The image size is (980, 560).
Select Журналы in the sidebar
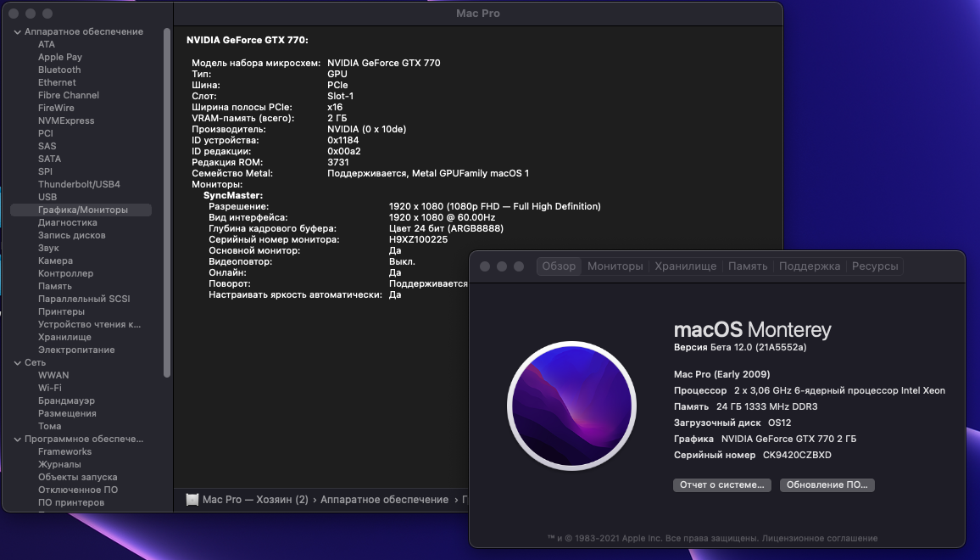tap(59, 464)
